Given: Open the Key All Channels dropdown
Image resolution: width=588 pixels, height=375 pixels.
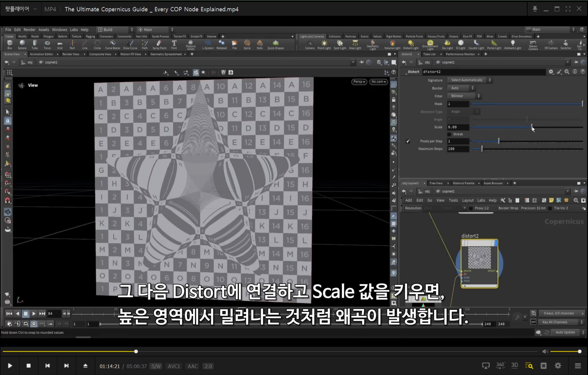Looking at the screenshot, I should pyautogui.click(x=561, y=322).
